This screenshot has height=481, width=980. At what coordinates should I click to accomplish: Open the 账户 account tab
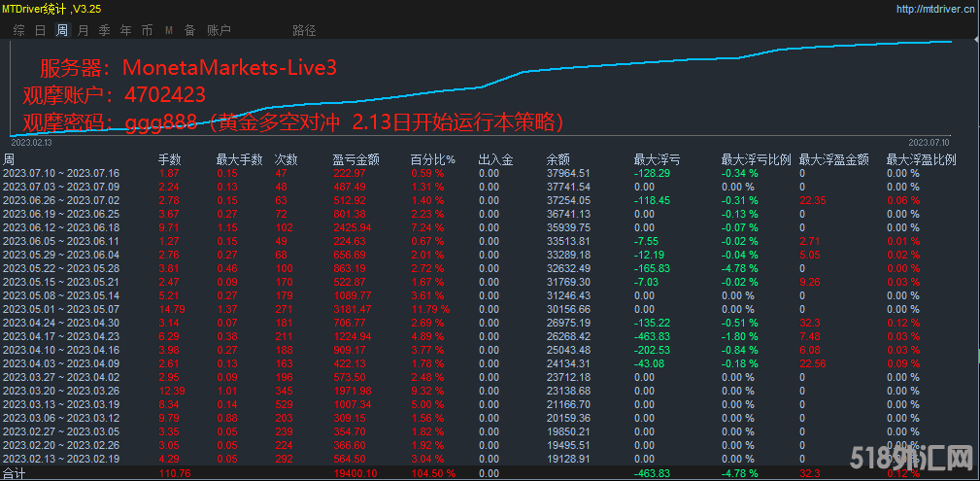219,30
